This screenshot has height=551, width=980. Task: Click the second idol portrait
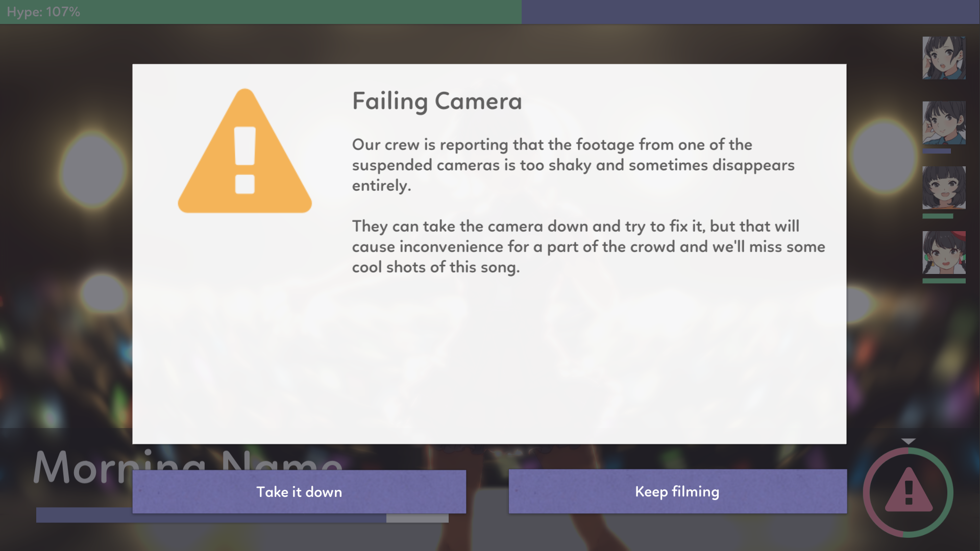pos(944,122)
